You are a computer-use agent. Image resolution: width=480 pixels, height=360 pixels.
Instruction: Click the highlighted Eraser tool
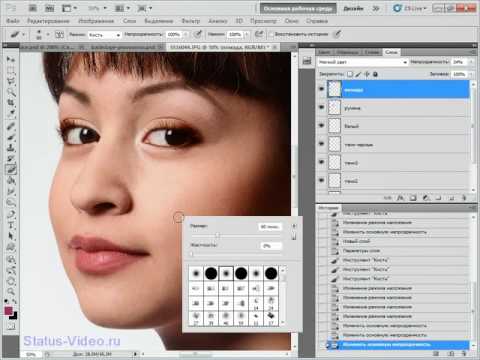pos(11,169)
